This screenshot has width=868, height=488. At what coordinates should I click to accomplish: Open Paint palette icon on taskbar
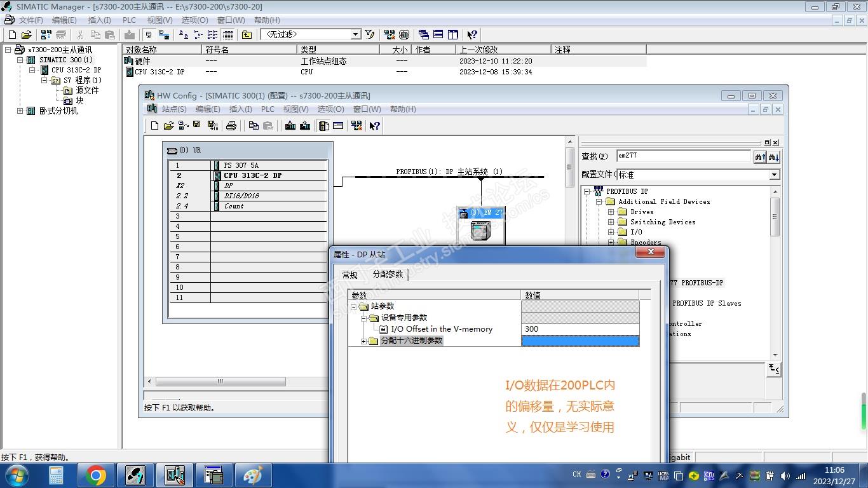[x=252, y=475]
